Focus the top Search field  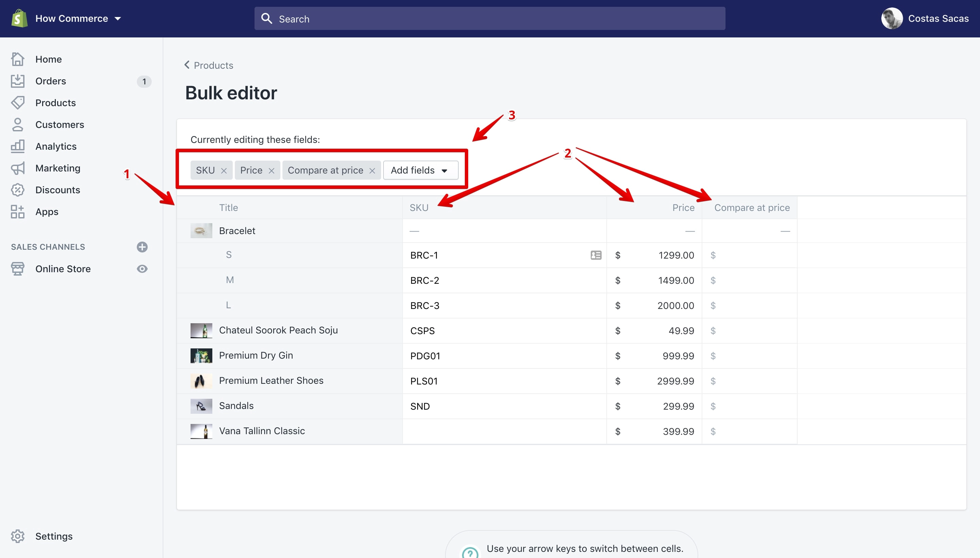[x=489, y=18]
